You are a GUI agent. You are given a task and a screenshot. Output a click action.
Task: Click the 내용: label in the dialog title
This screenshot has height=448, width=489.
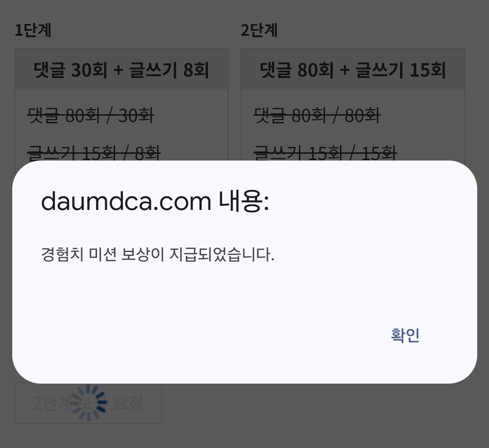pyautogui.click(x=244, y=201)
